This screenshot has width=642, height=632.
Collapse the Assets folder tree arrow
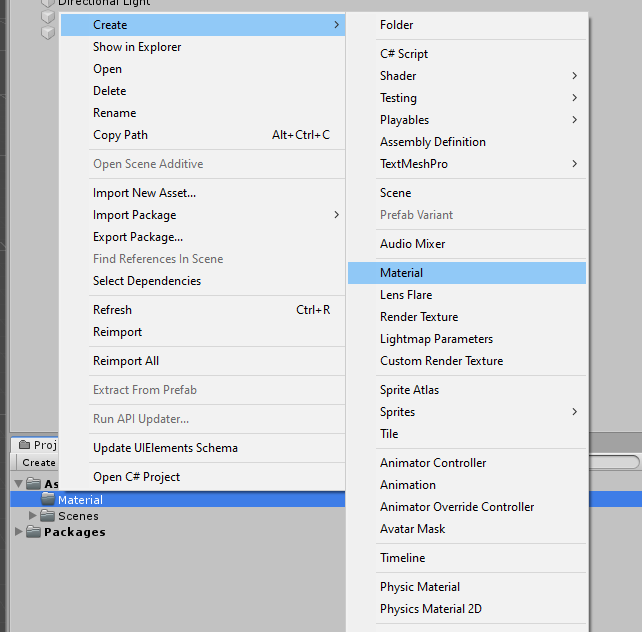19,484
